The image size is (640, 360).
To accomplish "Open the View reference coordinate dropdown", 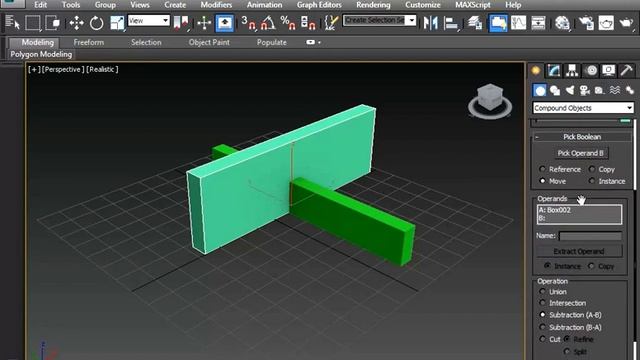I will click(149, 20).
